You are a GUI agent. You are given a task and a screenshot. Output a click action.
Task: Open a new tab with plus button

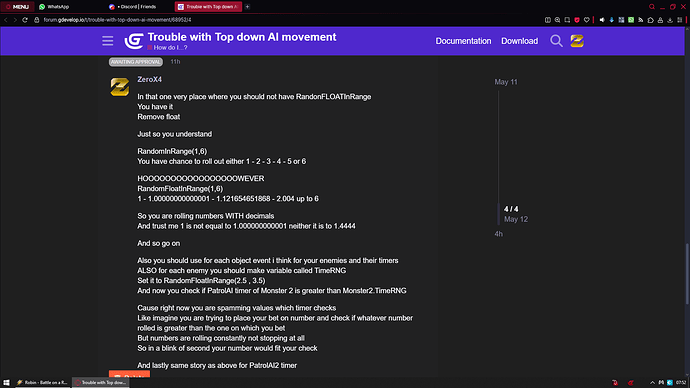click(x=247, y=7)
